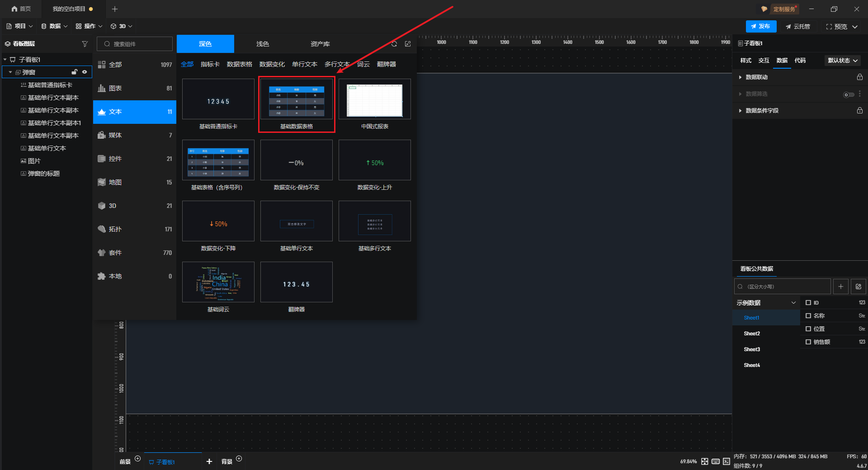Toggle the 数据筛选 switch

pyautogui.click(x=849, y=94)
